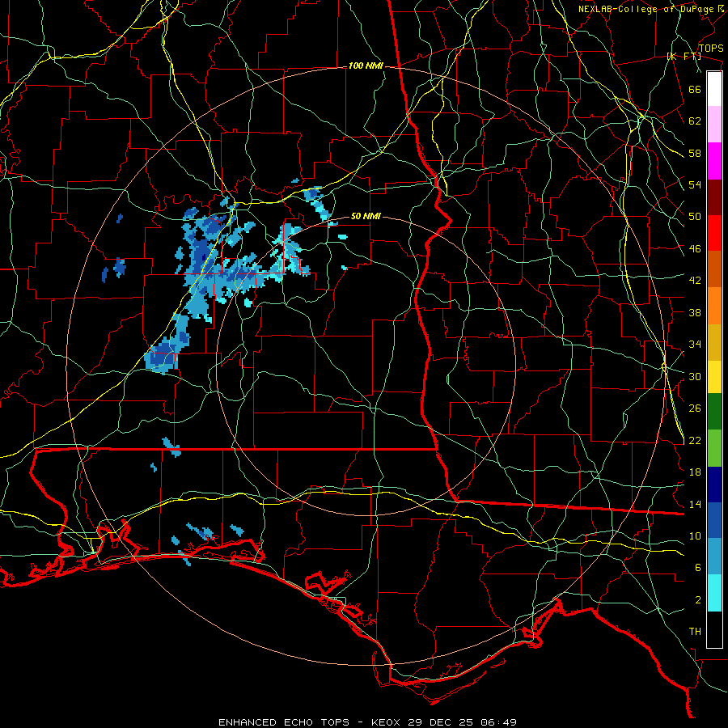Click the navy blue legend swatch
728x728 pixels.
714,485
